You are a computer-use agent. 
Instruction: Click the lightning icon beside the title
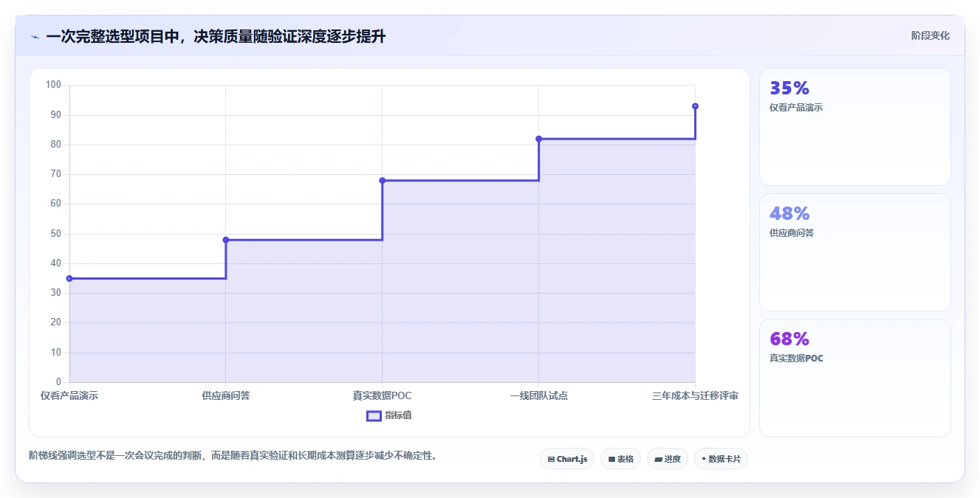[35, 37]
